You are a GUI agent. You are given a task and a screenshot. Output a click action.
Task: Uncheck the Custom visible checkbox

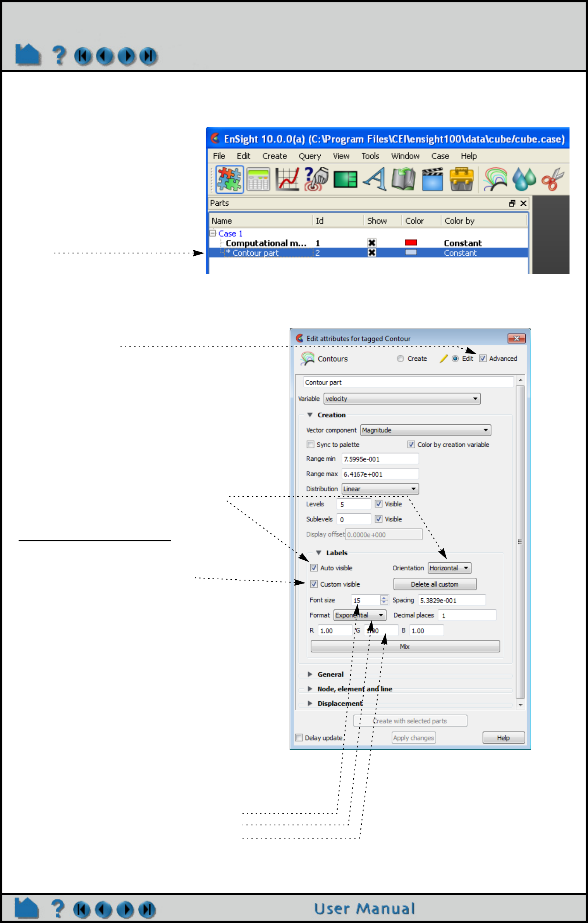pyautogui.click(x=314, y=584)
